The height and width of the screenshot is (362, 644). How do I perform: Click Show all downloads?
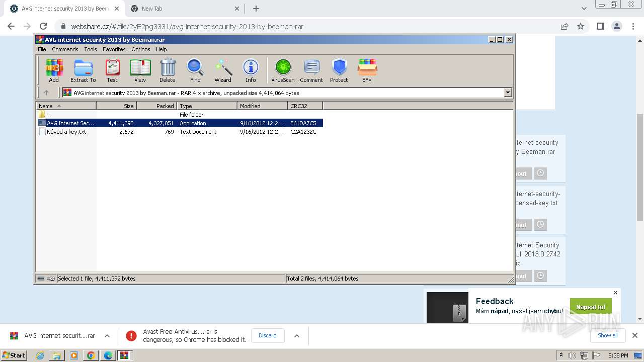pyautogui.click(x=607, y=335)
